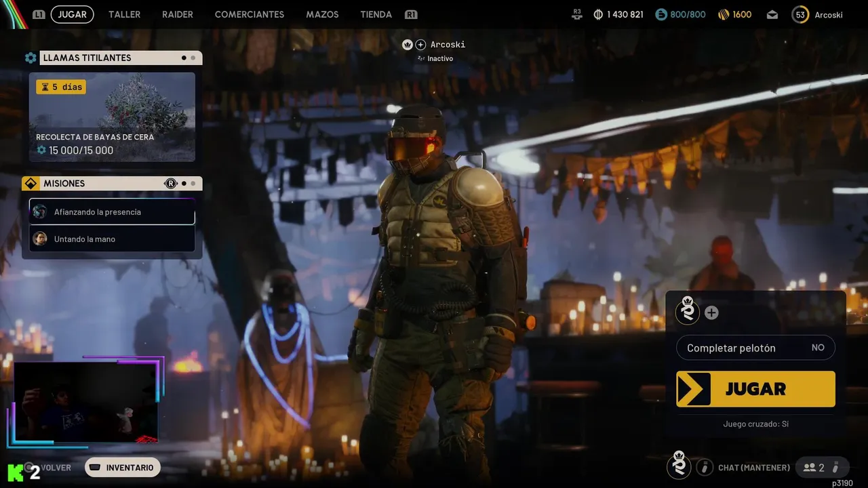Select mission Untando la mano
This screenshot has width=868, height=488.
point(112,239)
